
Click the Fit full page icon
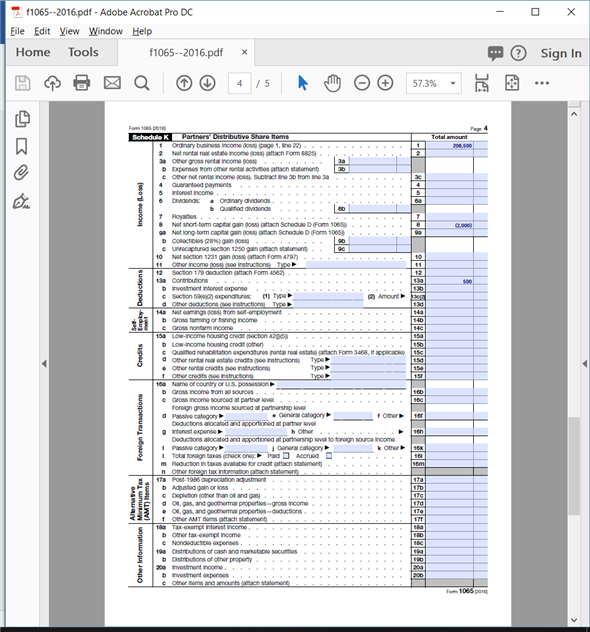(x=512, y=83)
